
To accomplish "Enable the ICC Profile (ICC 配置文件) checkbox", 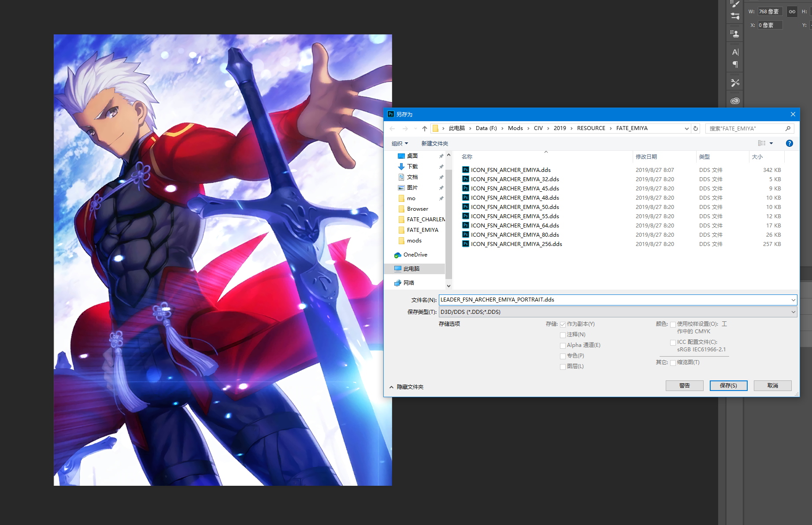I will (x=673, y=343).
